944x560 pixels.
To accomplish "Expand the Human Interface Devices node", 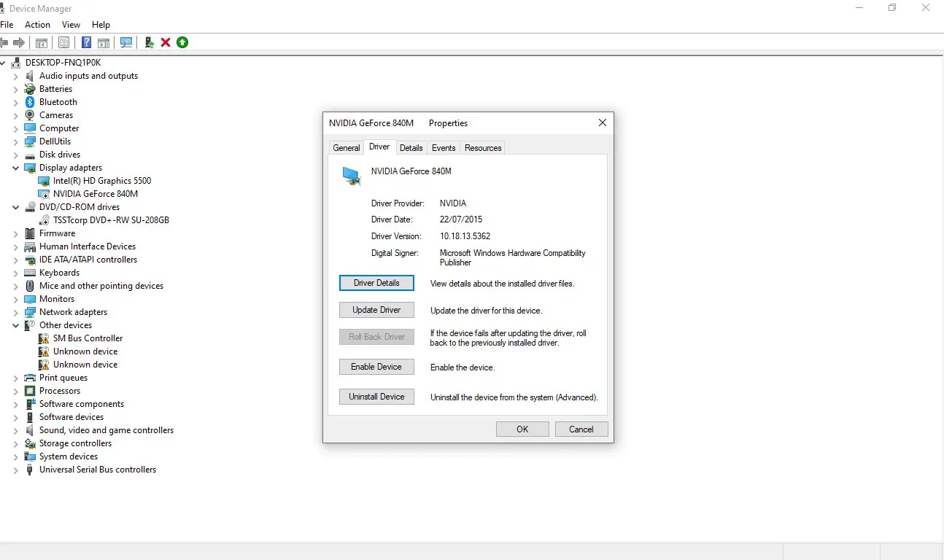I will coord(15,246).
